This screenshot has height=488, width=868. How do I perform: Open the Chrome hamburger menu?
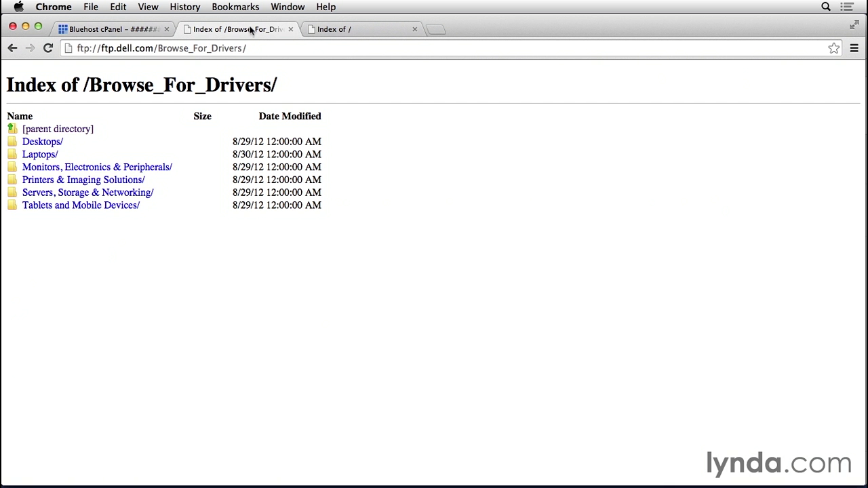pyautogui.click(x=854, y=48)
